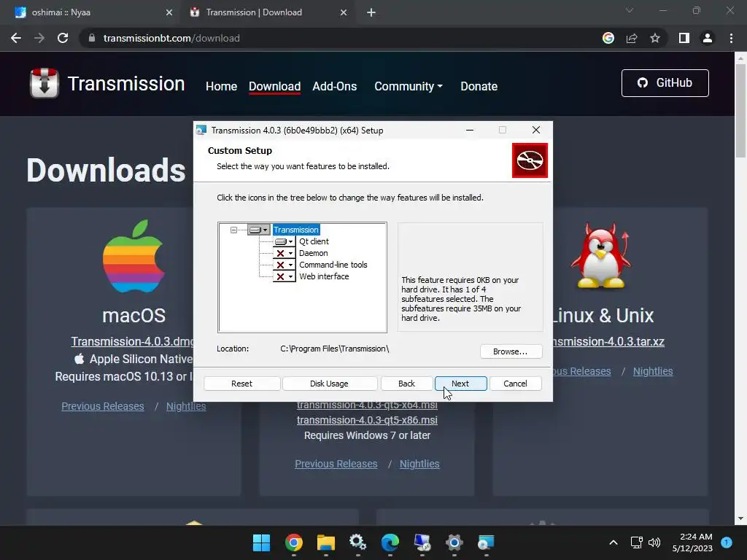Open the network icon in tray
Screen dimensions: 747x560
click(x=636, y=542)
